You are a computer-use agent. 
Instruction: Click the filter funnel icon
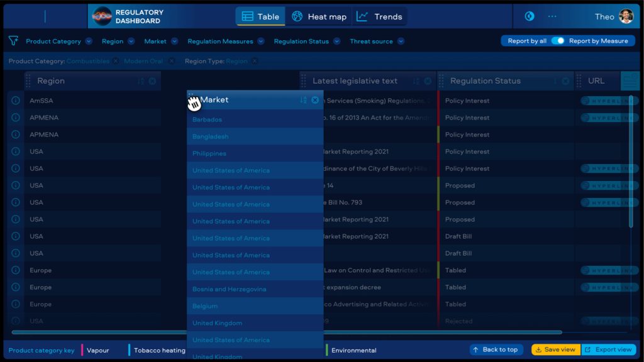[13, 41]
